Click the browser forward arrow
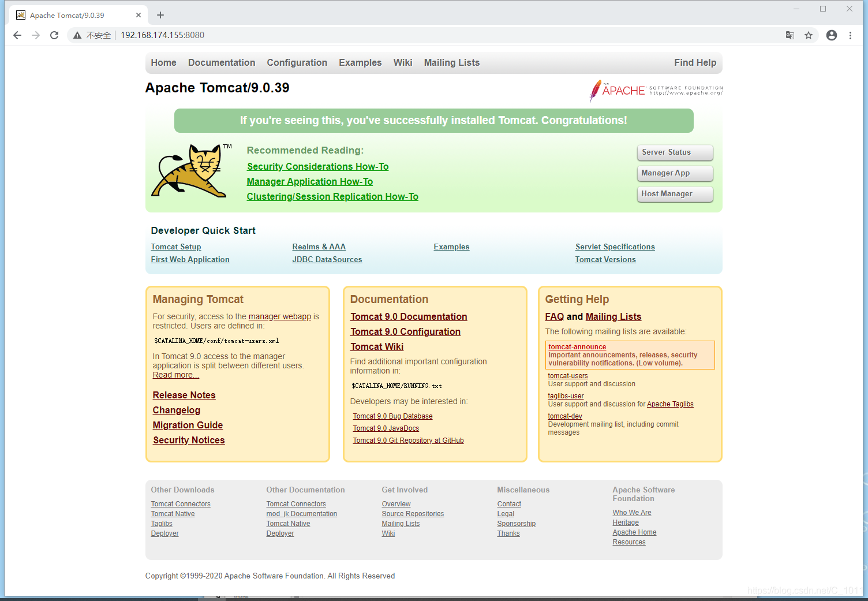The height and width of the screenshot is (601, 868). [x=36, y=35]
